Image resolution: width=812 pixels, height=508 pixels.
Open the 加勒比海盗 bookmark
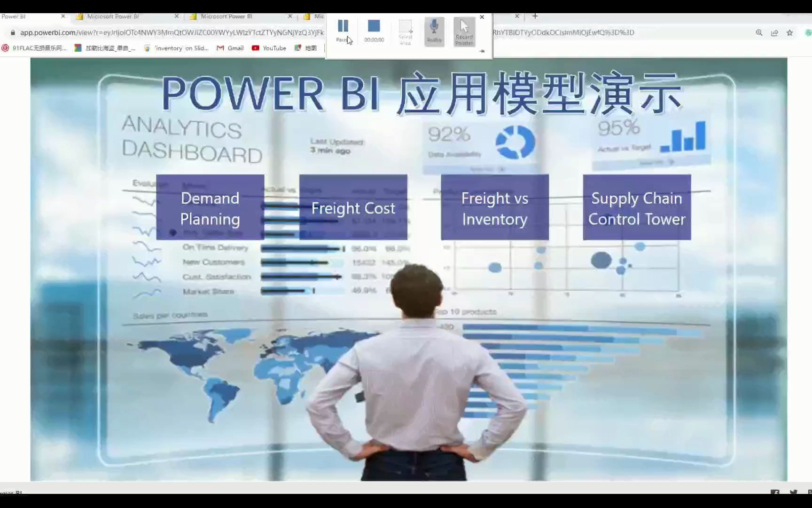pos(105,48)
